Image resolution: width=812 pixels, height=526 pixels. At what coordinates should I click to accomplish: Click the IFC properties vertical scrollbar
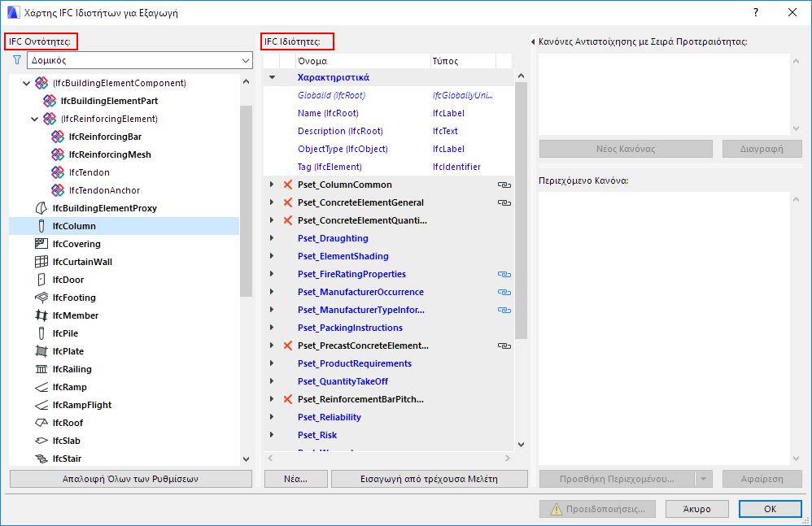pyautogui.click(x=521, y=211)
